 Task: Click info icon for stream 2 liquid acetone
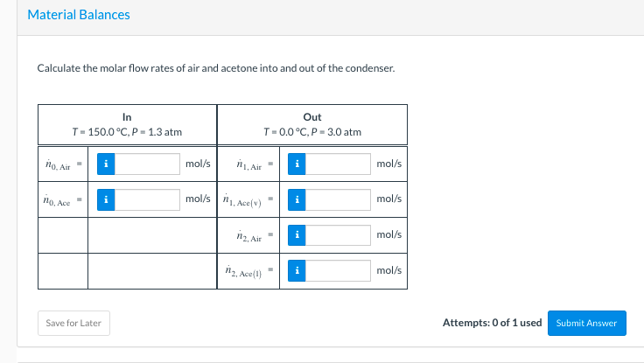pos(297,270)
